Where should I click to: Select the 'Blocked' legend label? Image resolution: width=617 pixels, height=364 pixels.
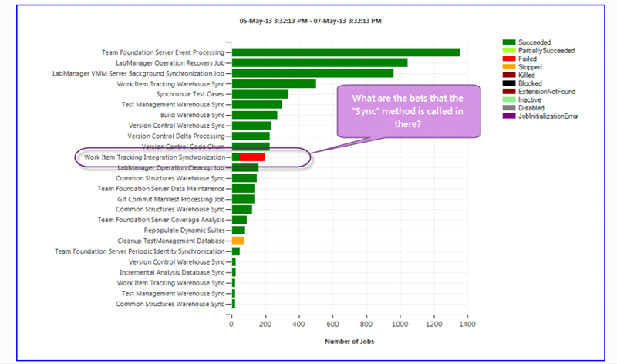pos(530,83)
